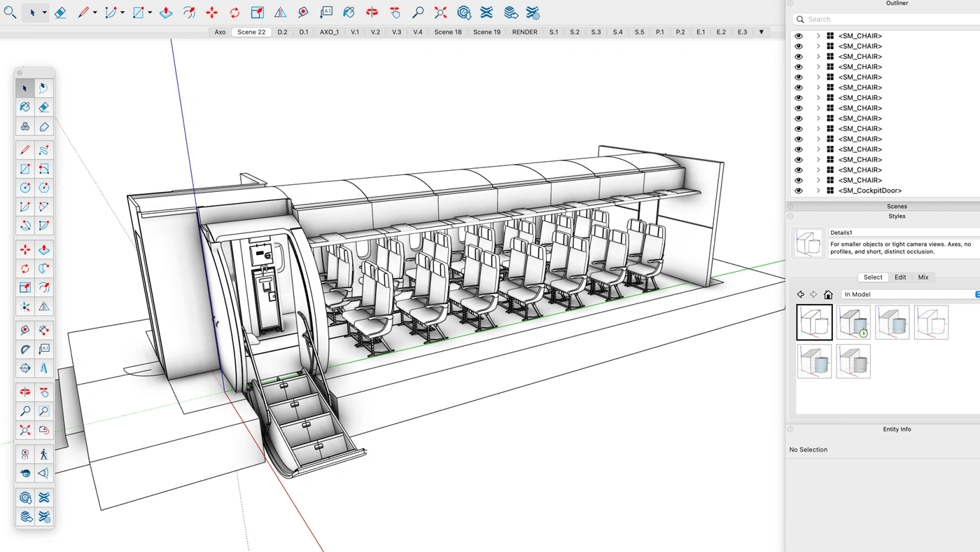This screenshot has width=980, height=552.
Task: Choose the 3D Text tool
Action: (43, 368)
